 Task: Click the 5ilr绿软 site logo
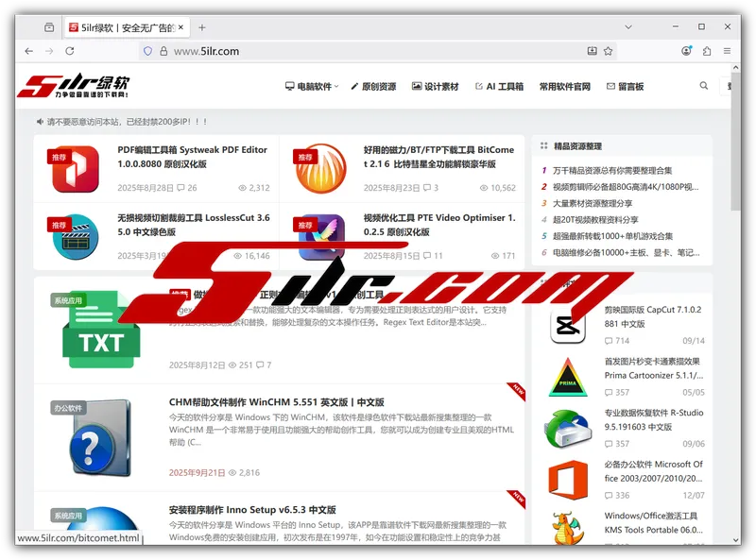pyautogui.click(x=74, y=86)
